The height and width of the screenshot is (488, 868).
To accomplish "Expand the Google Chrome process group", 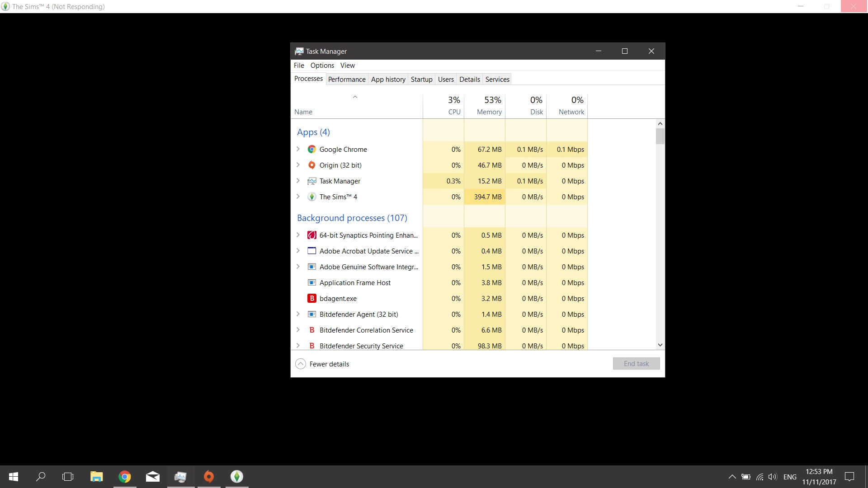I will pyautogui.click(x=298, y=149).
